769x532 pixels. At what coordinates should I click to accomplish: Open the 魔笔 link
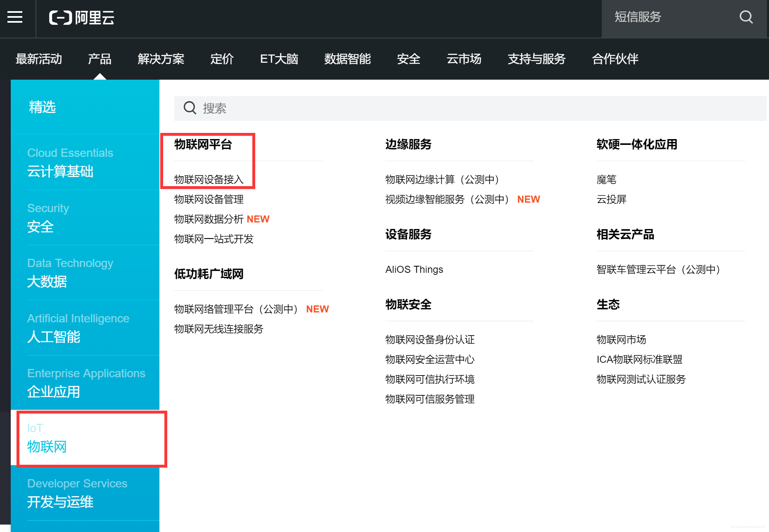click(606, 180)
